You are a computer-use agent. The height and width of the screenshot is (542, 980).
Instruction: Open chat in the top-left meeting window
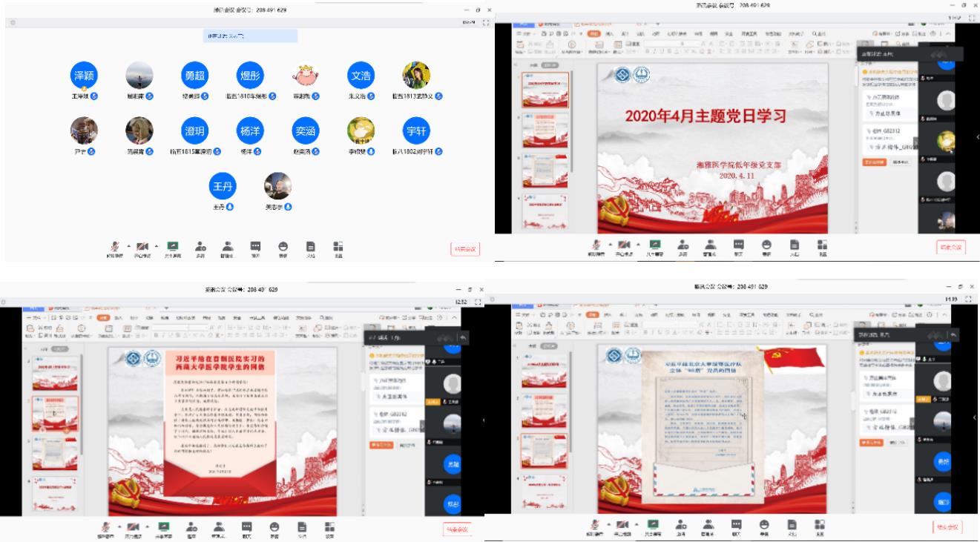255,247
